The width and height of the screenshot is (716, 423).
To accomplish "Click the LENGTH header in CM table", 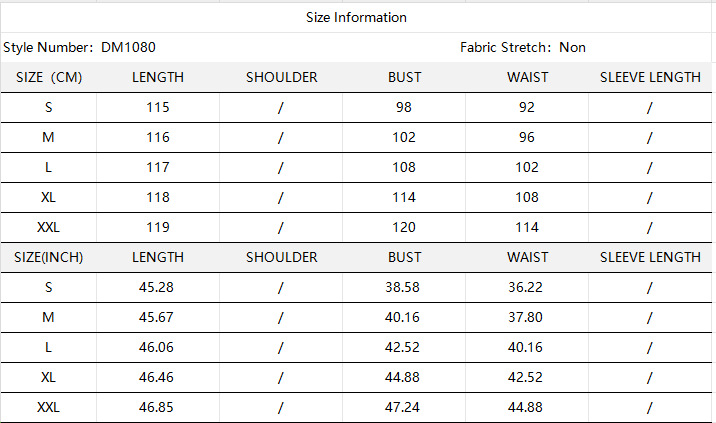I will 158,77.
